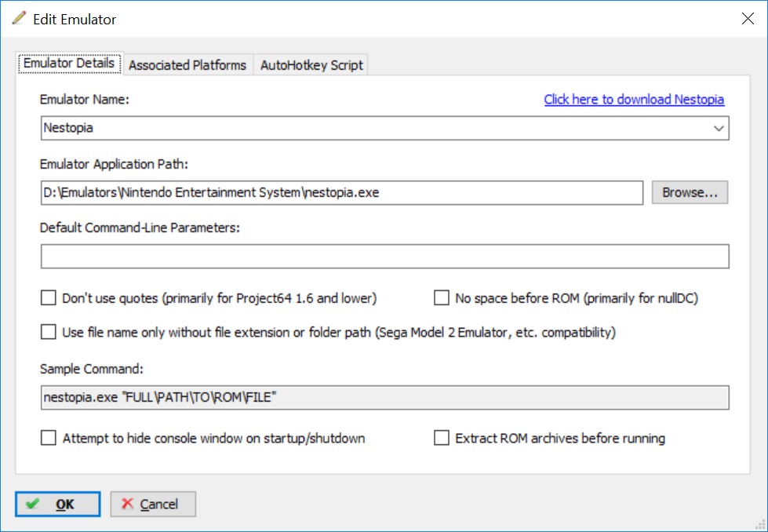The image size is (768, 532).
Task: Open the AutoHotkey Script tab
Action: pos(311,65)
